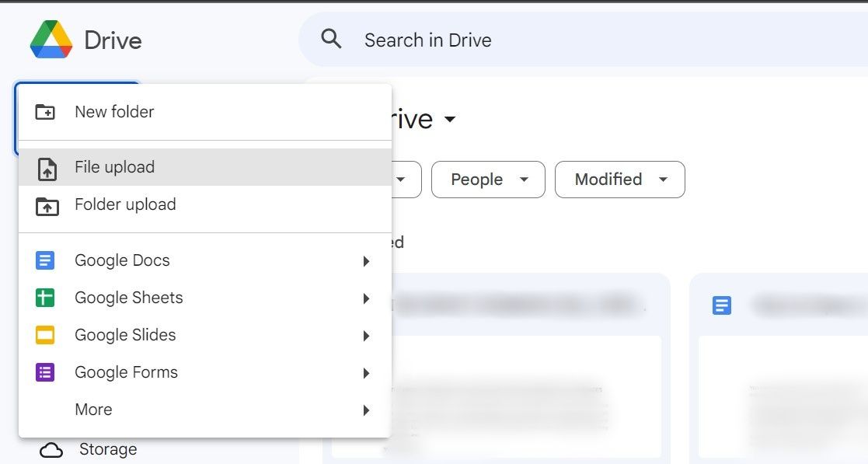
Task: Select the Google Docs icon
Action: tap(45, 260)
